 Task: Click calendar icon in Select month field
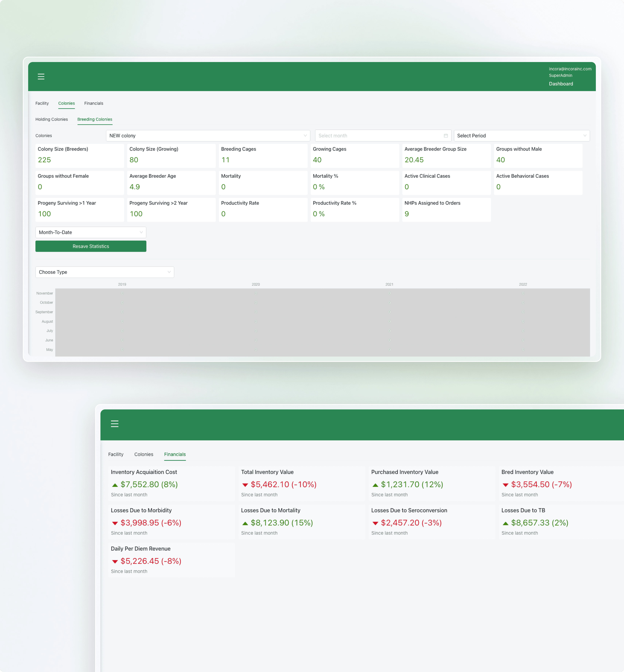click(x=446, y=136)
